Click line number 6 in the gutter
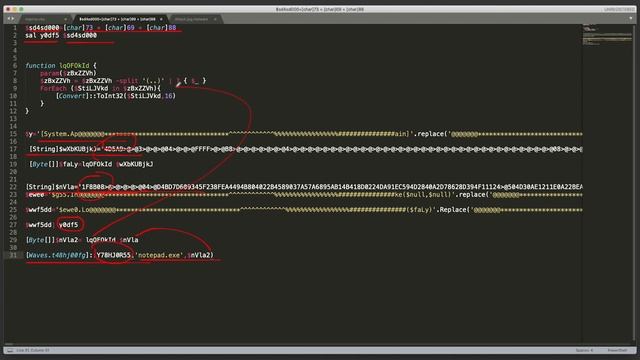The image size is (640, 360). tap(15, 66)
